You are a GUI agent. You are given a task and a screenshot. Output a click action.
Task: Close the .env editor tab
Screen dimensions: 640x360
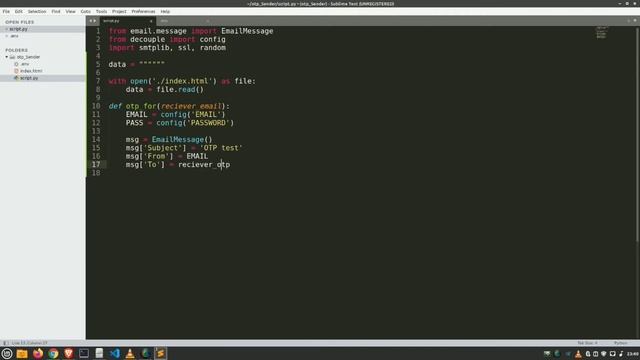(207, 21)
